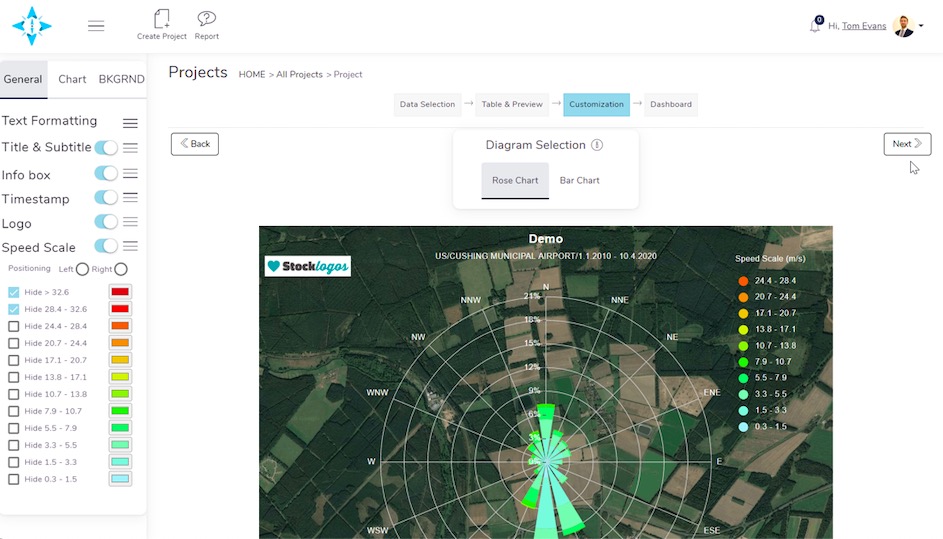943x539 pixels.
Task: Open the notifications bell
Action: [x=816, y=25]
